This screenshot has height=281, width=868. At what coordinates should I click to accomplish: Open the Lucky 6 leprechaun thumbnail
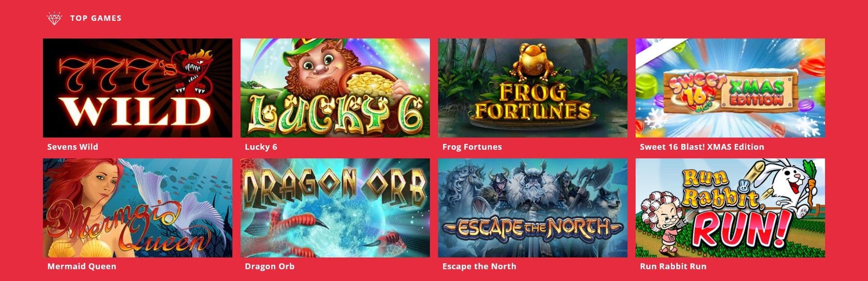click(x=335, y=88)
